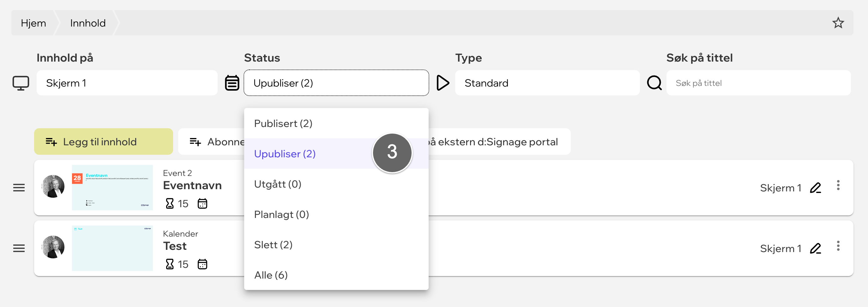Open the Innhold på Skjerm 1 dropdown

point(127,83)
